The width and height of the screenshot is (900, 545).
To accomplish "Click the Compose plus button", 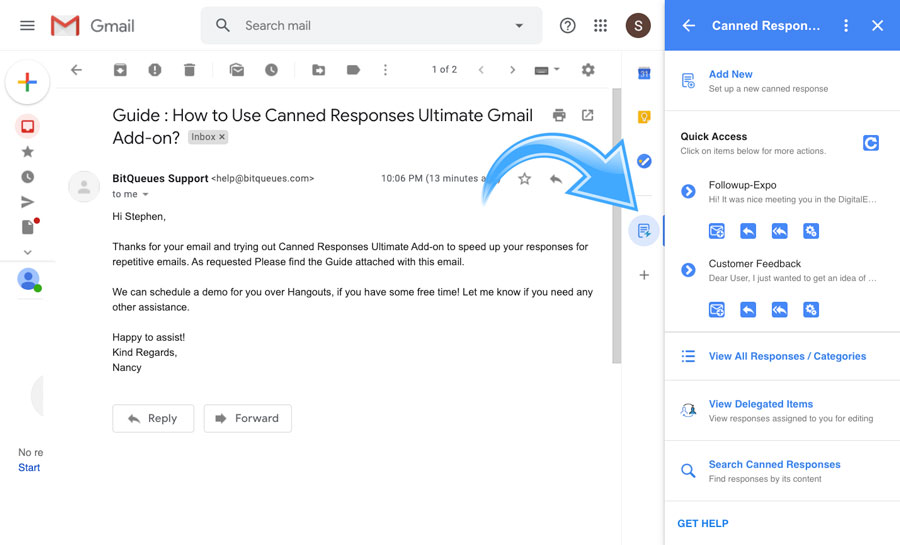I will tap(27, 82).
